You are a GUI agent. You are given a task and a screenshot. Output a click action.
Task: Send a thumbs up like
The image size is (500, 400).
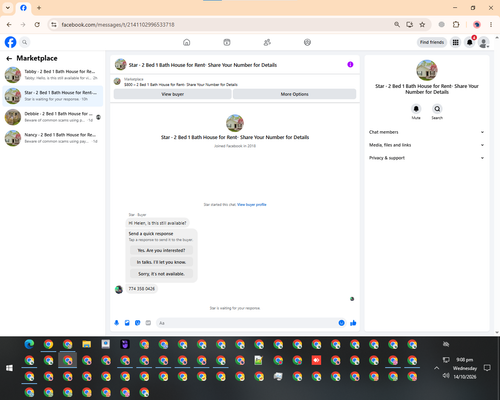tap(353, 323)
